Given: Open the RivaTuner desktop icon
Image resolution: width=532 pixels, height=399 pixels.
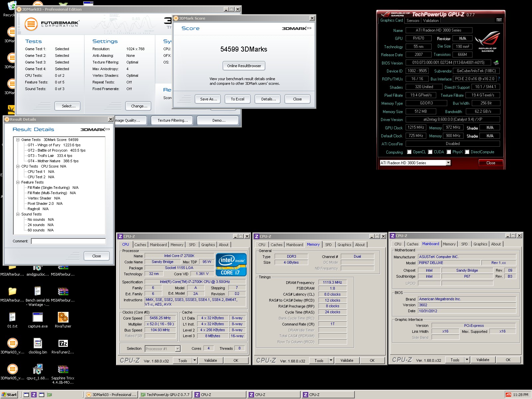Looking at the screenshot, I should 63,318.
